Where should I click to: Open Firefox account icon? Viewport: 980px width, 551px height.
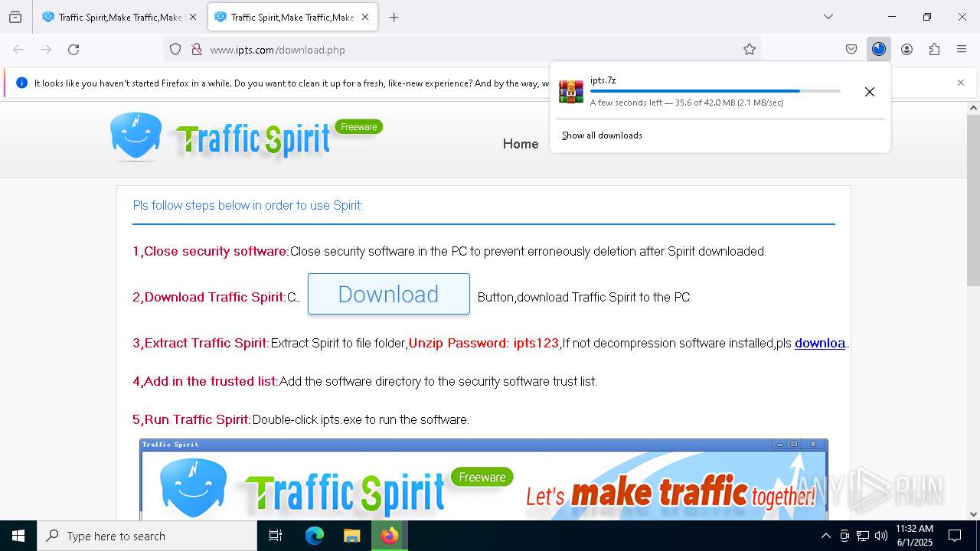pos(906,50)
